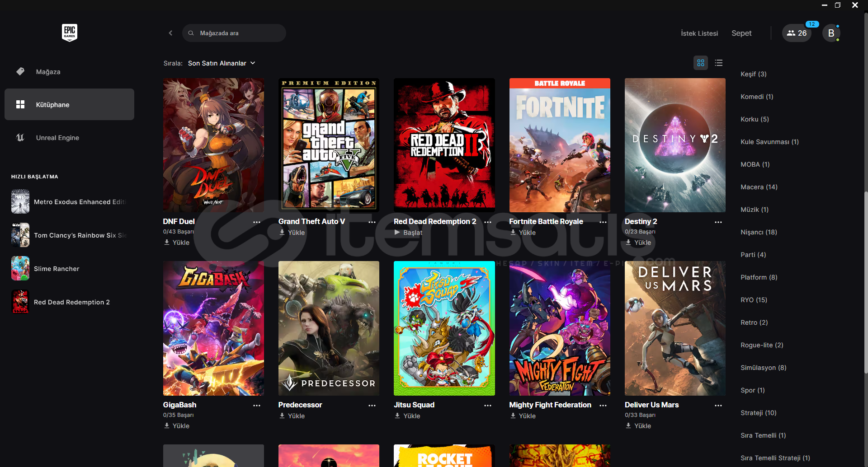Filter by Keşif (3) genre
The image size is (868, 467).
(x=754, y=74)
